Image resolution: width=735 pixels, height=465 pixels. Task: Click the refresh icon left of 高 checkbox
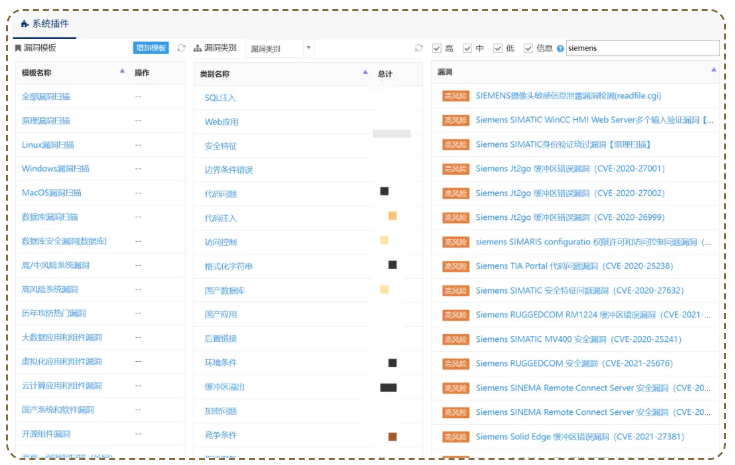click(x=419, y=48)
